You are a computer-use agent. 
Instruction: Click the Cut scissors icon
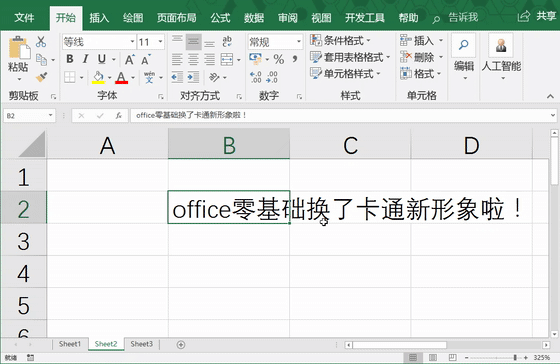41,42
